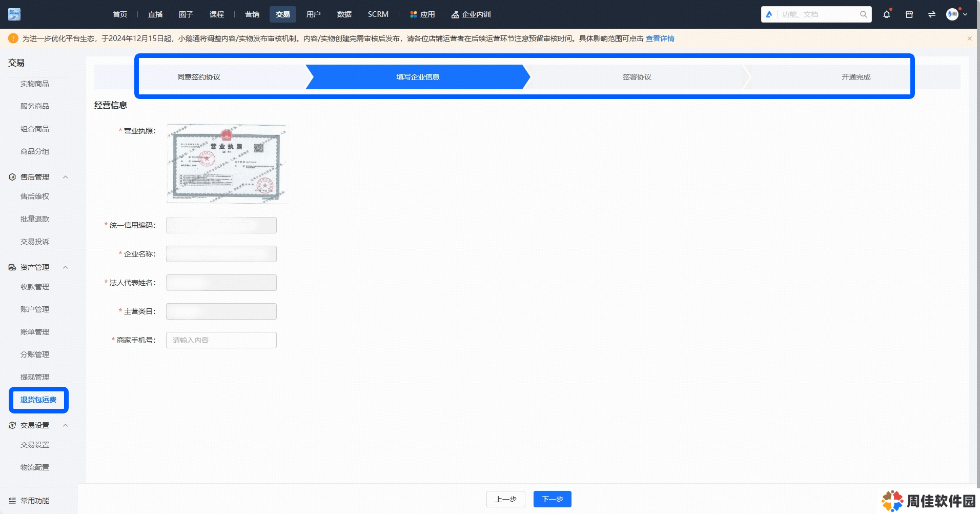Click the 填写企业信息 step
Image resolution: width=980 pixels, height=514 pixels.
418,77
